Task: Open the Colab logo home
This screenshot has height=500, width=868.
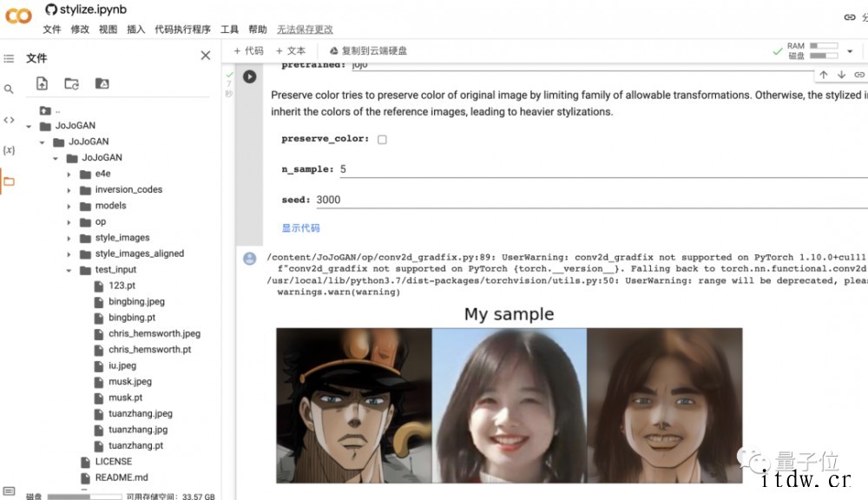Action: point(18,16)
